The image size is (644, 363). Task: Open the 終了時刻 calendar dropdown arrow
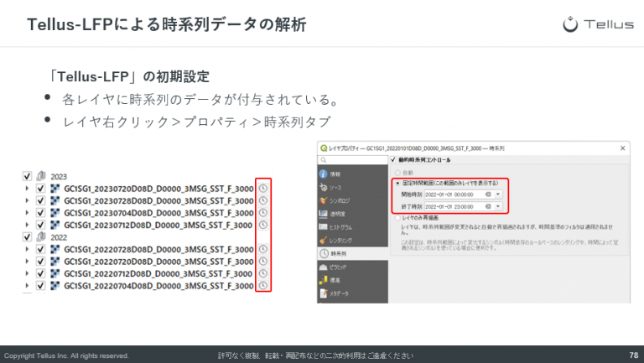click(498, 206)
